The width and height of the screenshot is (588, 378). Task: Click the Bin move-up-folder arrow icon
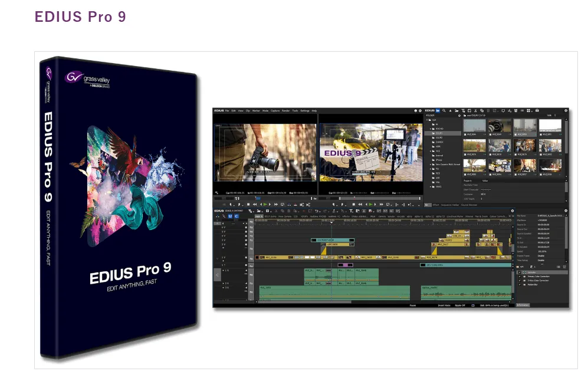pos(450,111)
